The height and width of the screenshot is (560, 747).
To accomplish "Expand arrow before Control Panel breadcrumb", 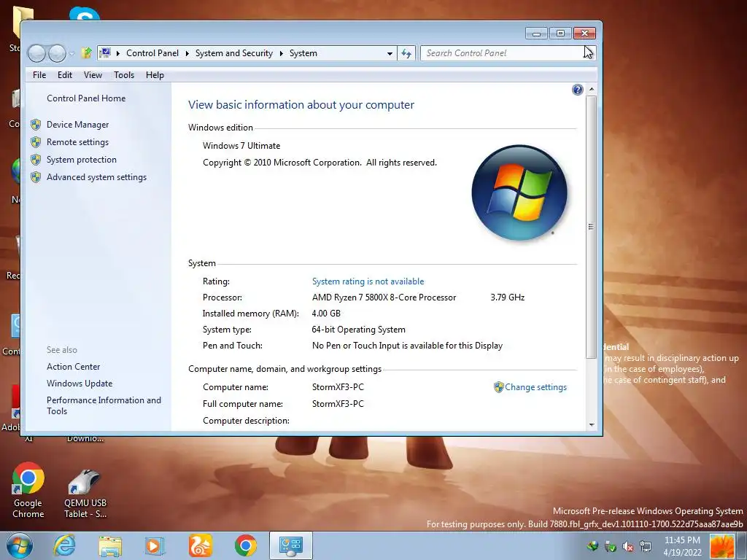I will [x=117, y=53].
